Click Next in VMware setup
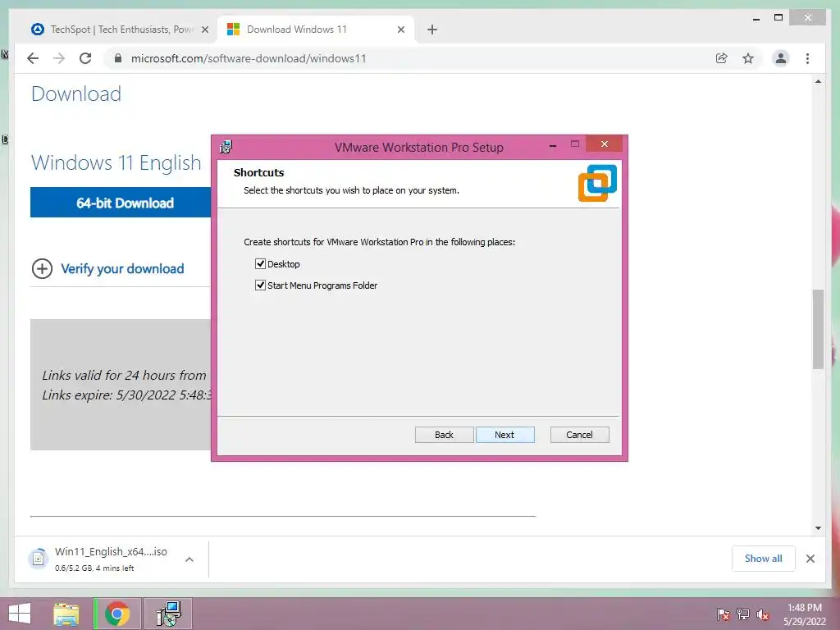 pos(504,435)
